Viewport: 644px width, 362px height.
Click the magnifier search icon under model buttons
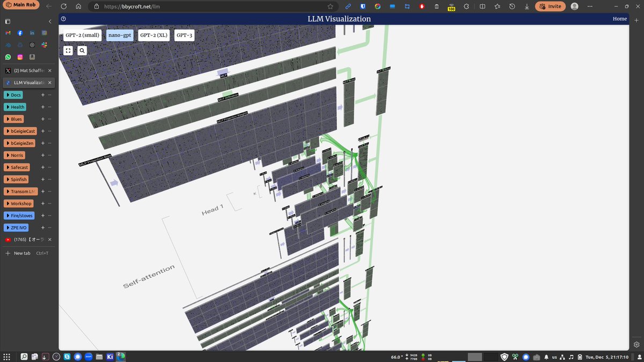coord(82,50)
